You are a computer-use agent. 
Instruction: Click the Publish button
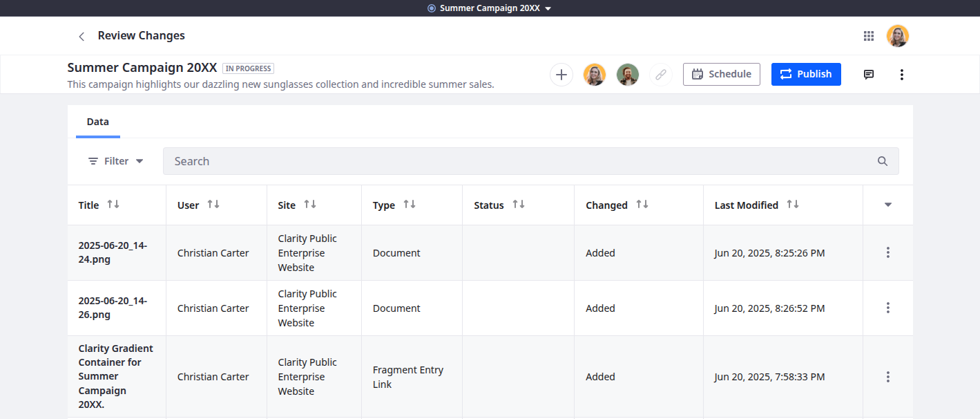pos(806,74)
